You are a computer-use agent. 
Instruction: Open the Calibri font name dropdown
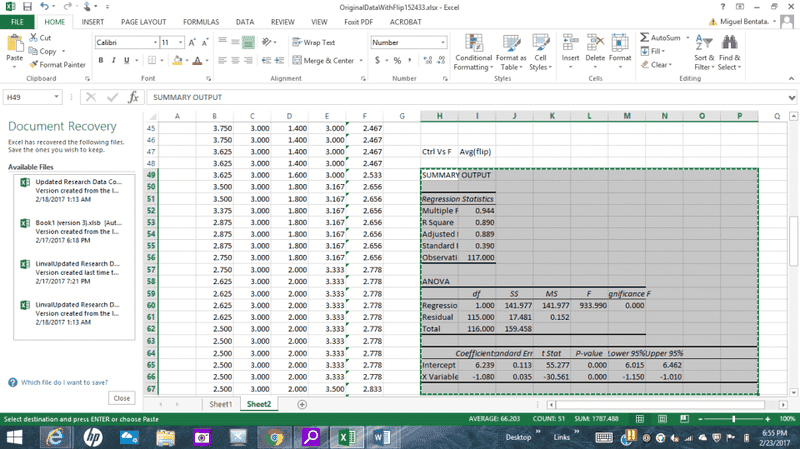[x=155, y=42]
